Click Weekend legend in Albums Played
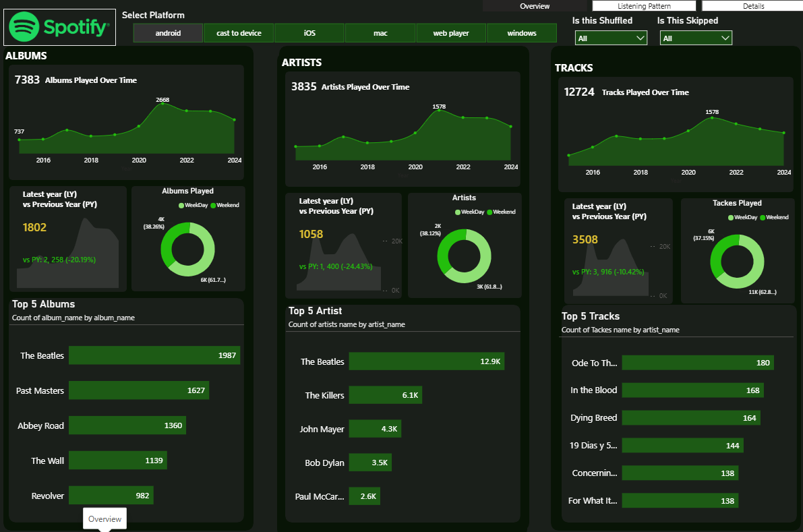803x532 pixels. (x=225, y=206)
